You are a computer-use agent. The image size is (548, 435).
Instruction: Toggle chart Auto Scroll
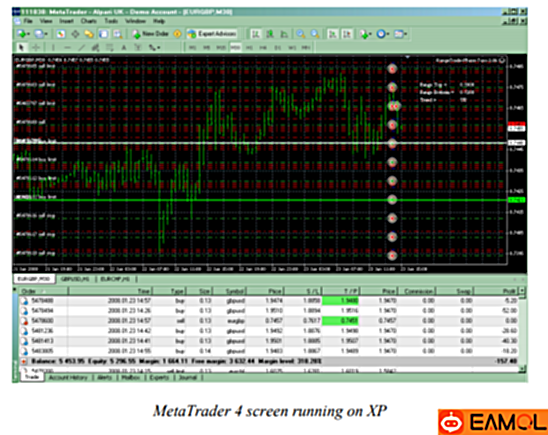point(333,34)
